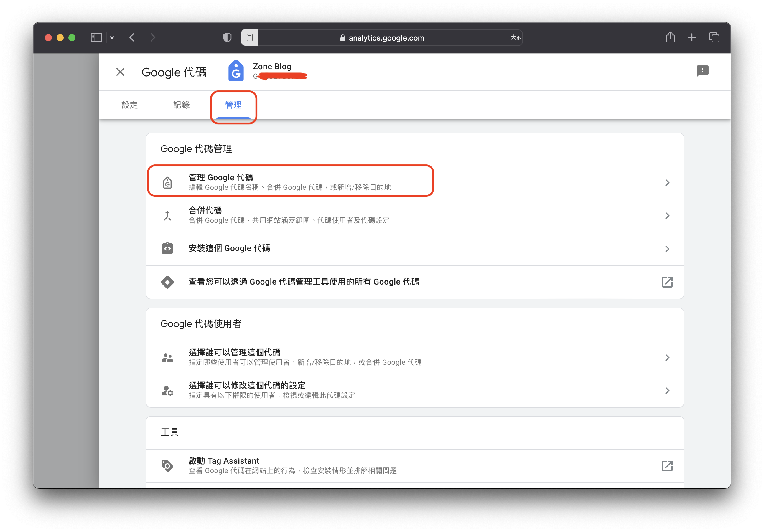
Task: Expand chevron for 選擇誰可以修改這個代碼的設定
Action: 667,390
